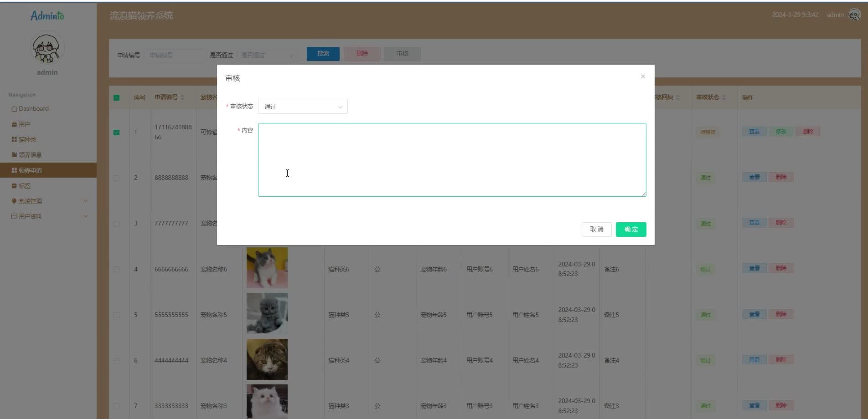Click the admin avatar in the sidebar
The height and width of the screenshot is (419, 868).
[47, 48]
